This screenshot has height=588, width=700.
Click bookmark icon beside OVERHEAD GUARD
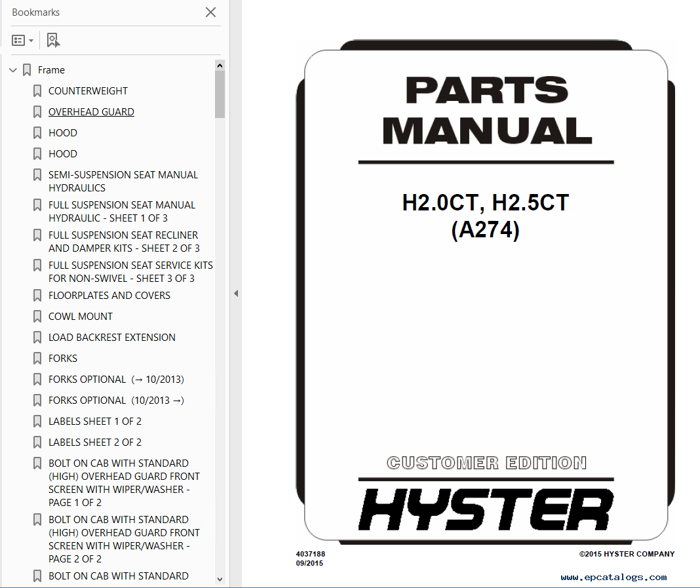(37, 112)
